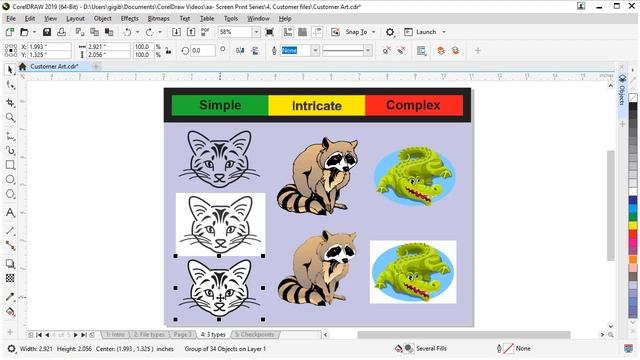The width and height of the screenshot is (640, 360).
Task: Click the Undo arrow icon
Action: (x=127, y=32)
